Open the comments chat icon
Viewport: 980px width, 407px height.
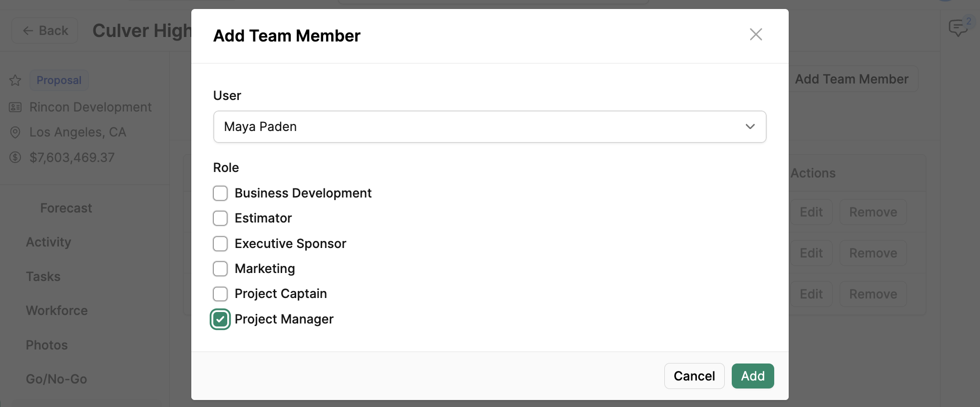pyautogui.click(x=958, y=28)
